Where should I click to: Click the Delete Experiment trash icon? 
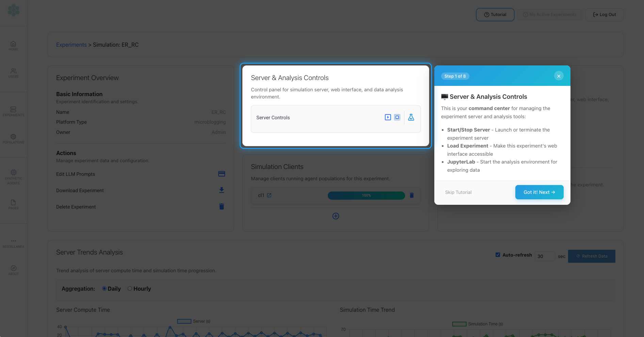click(222, 206)
